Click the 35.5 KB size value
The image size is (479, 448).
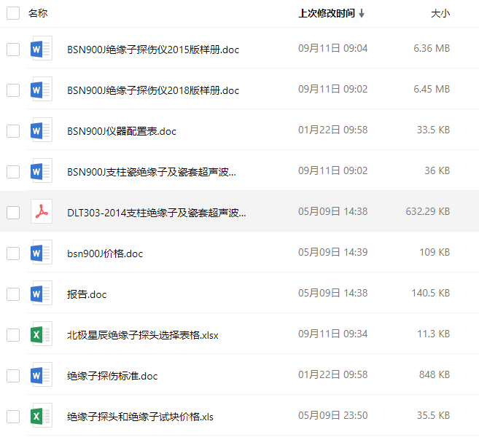pyautogui.click(x=434, y=415)
